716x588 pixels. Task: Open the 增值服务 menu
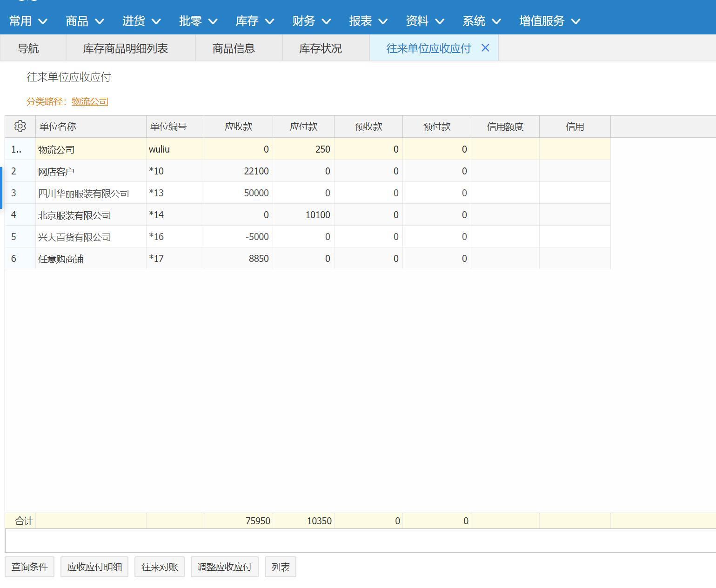(549, 21)
